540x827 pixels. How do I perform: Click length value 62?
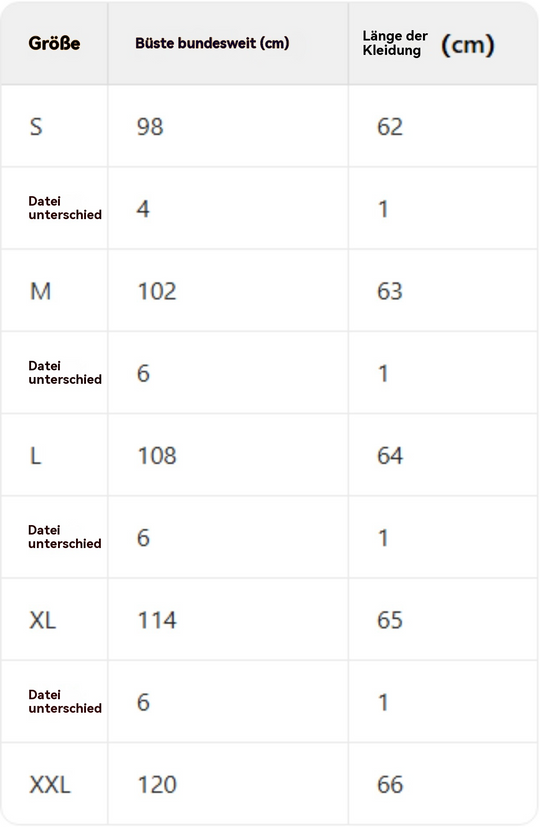(x=390, y=127)
